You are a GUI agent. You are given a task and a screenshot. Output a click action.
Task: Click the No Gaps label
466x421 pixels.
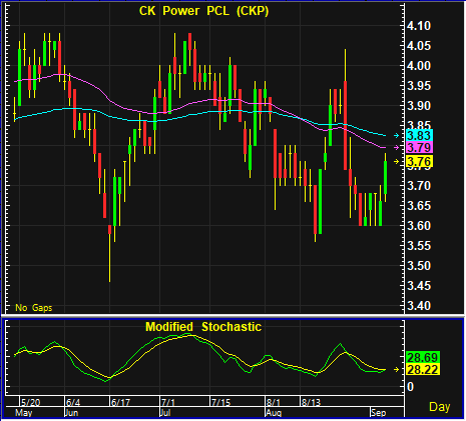34,308
